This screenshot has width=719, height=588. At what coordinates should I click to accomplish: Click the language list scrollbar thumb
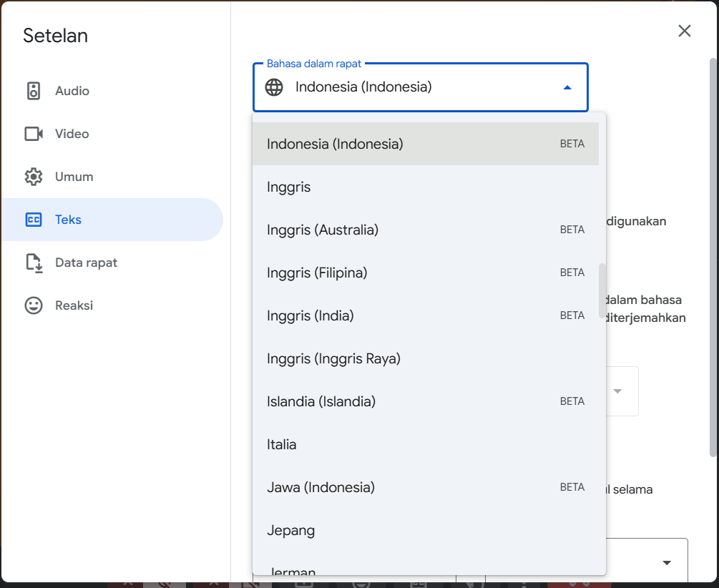pos(602,290)
